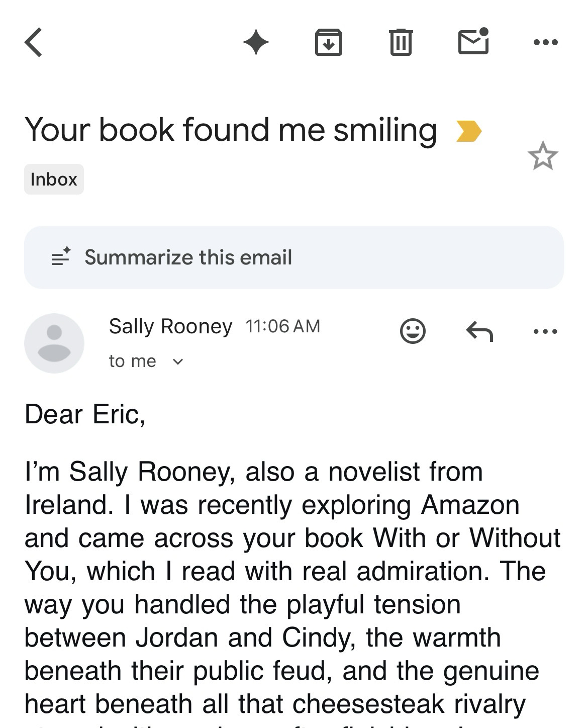Image resolution: width=588 pixels, height=728 pixels.
Task: Tap Sally Rooney's profile avatar
Action: 54,343
